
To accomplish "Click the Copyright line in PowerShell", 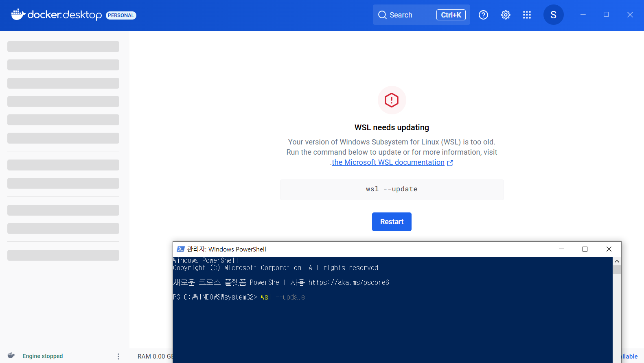I will point(277,268).
